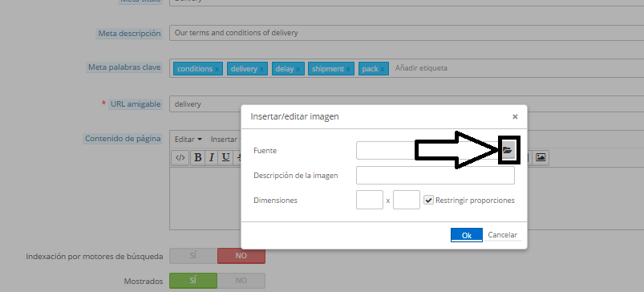644x292 pixels.
Task: Remove the delay keyword tag
Action: click(x=298, y=69)
